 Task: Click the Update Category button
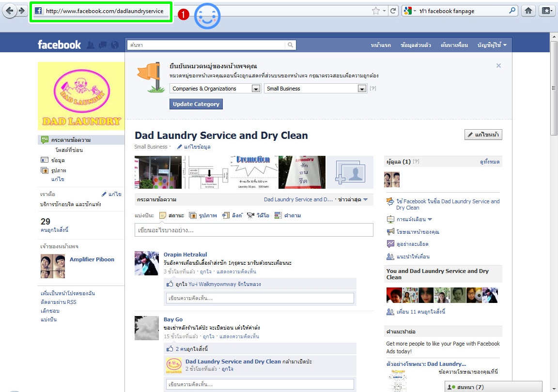tap(196, 104)
